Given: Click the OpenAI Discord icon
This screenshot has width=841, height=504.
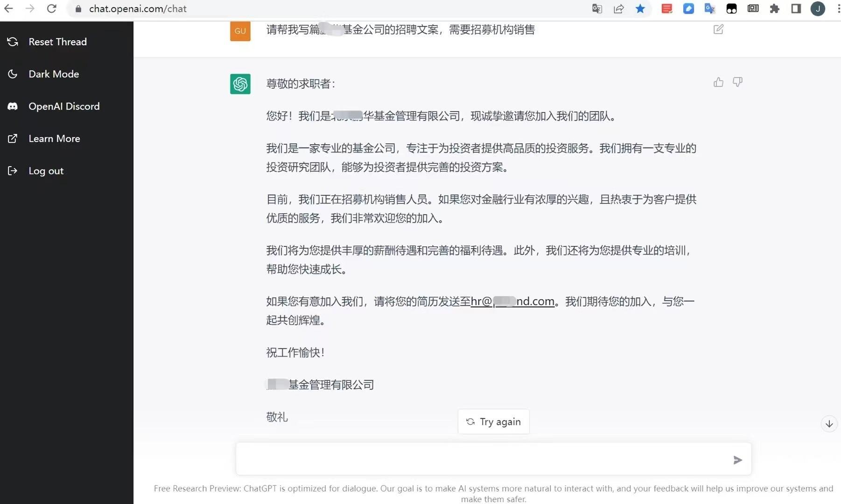Looking at the screenshot, I should point(13,106).
